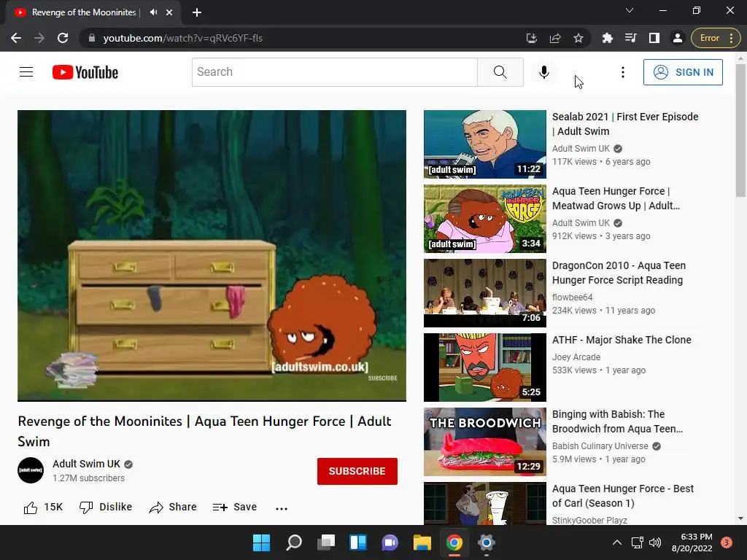Reload the YouTube page
747x560 pixels.
63,38
